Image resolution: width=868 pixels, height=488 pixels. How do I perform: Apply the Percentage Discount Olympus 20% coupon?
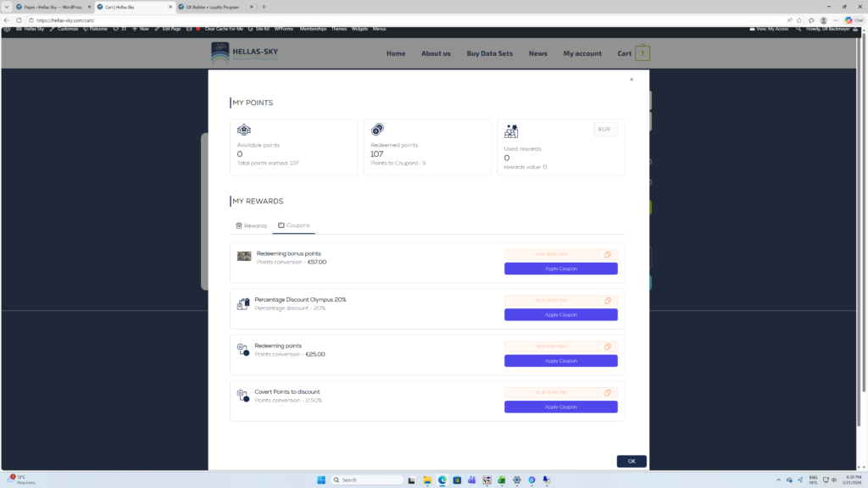[560, 314]
